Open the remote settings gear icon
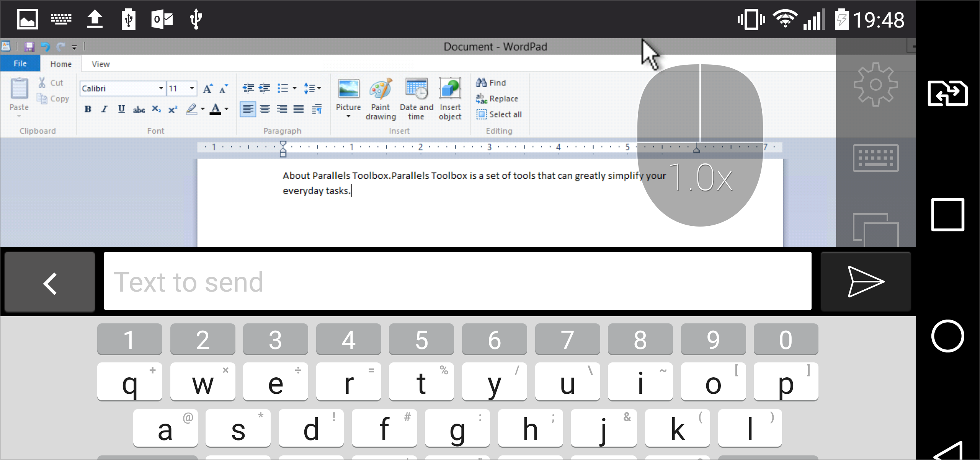The width and height of the screenshot is (980, 460). tap(875, 84)
